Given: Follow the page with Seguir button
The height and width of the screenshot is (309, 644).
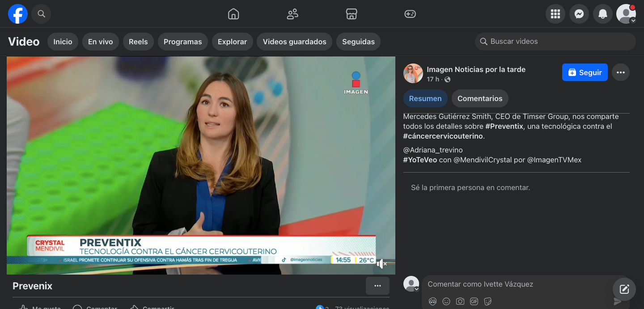Looking at the screenshot, I should (585, 72).
